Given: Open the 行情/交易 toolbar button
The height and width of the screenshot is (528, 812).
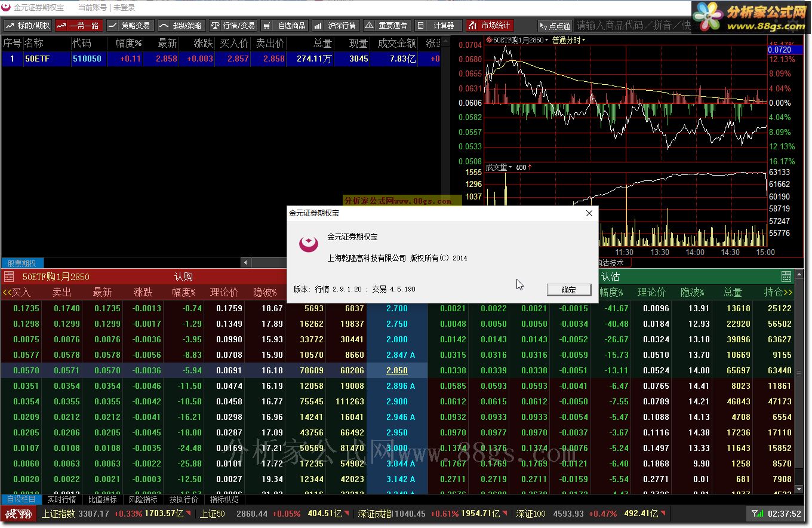Looking at the screenshot, I should click(x=233, y=26).
